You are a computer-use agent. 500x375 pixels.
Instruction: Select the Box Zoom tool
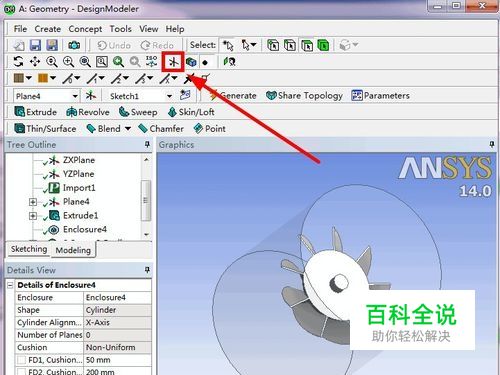pos(68,62)
